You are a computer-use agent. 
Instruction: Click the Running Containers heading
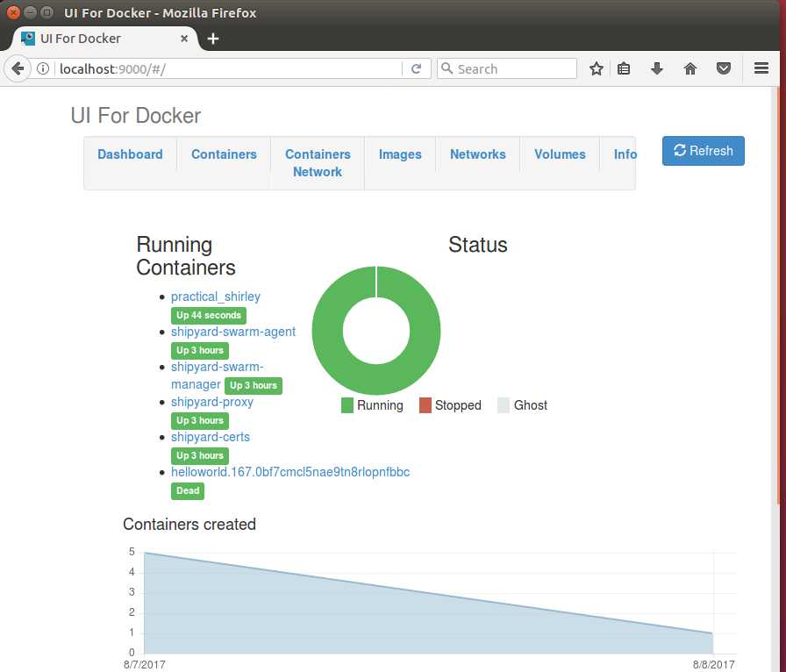coord(185,256)
